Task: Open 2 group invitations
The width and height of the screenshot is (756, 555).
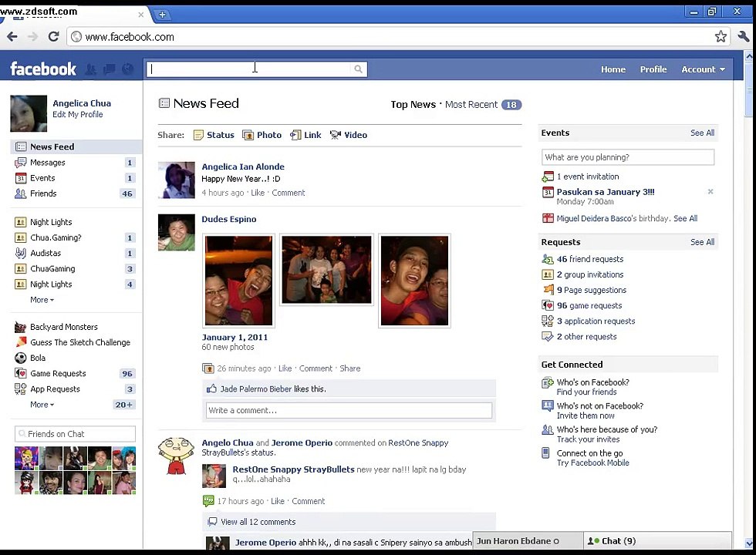Action: pos(589,274)
